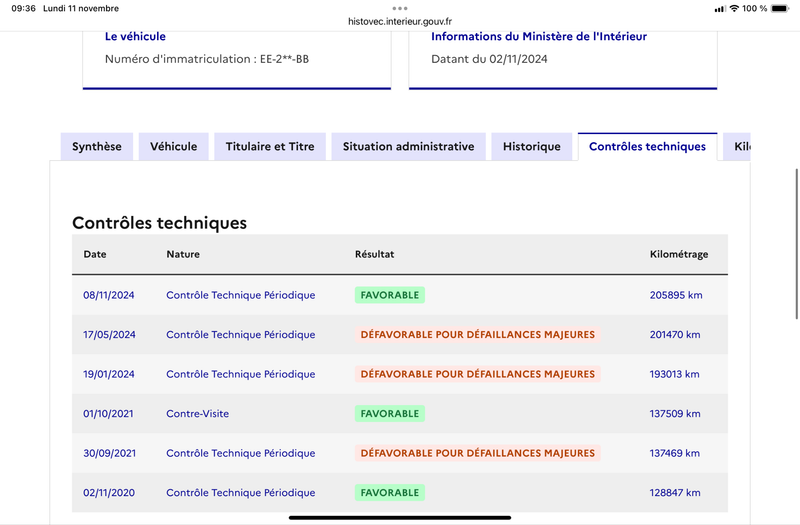800x525 pixels.
Task: Tap the cellular signal bars icon
Action: (720, 9)
